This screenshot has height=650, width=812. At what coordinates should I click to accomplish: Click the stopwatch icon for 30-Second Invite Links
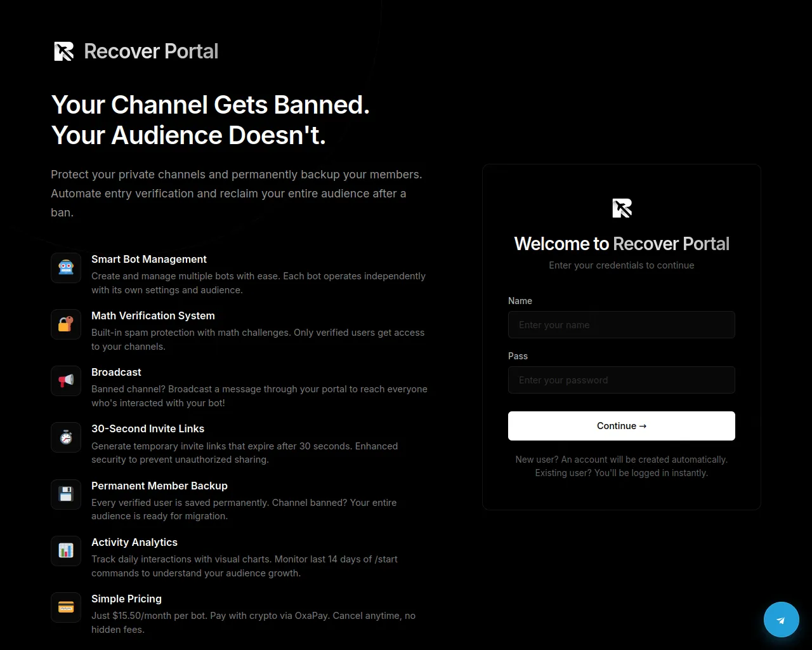tap(66, 437)
